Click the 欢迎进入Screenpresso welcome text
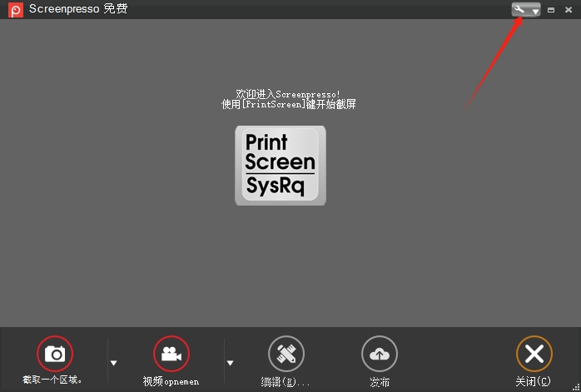The width and height of the screenshot is (581, 392). point(288,94)
